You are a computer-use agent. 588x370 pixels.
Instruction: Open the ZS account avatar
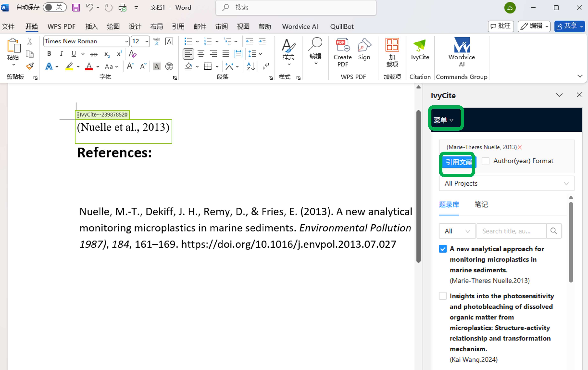510,8
